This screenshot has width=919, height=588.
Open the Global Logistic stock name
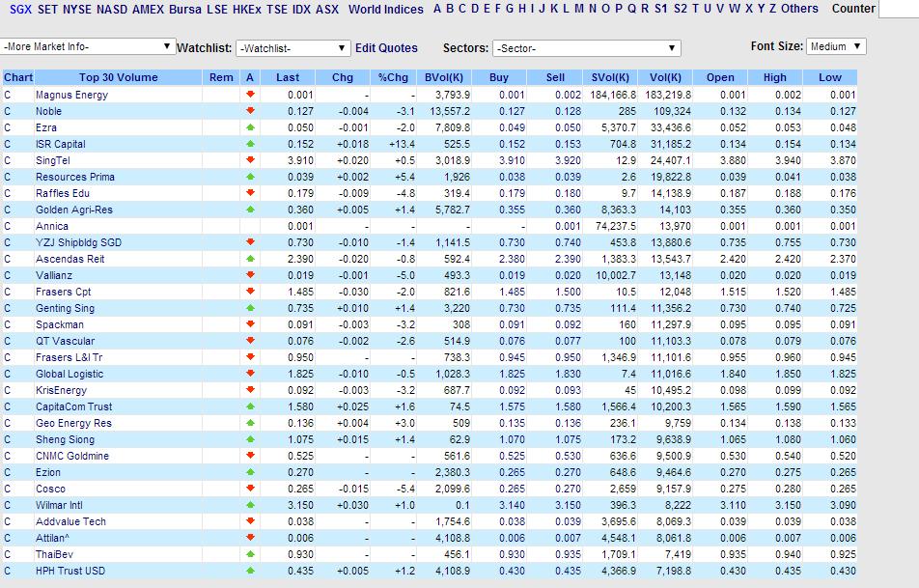(x=70, y=374)
